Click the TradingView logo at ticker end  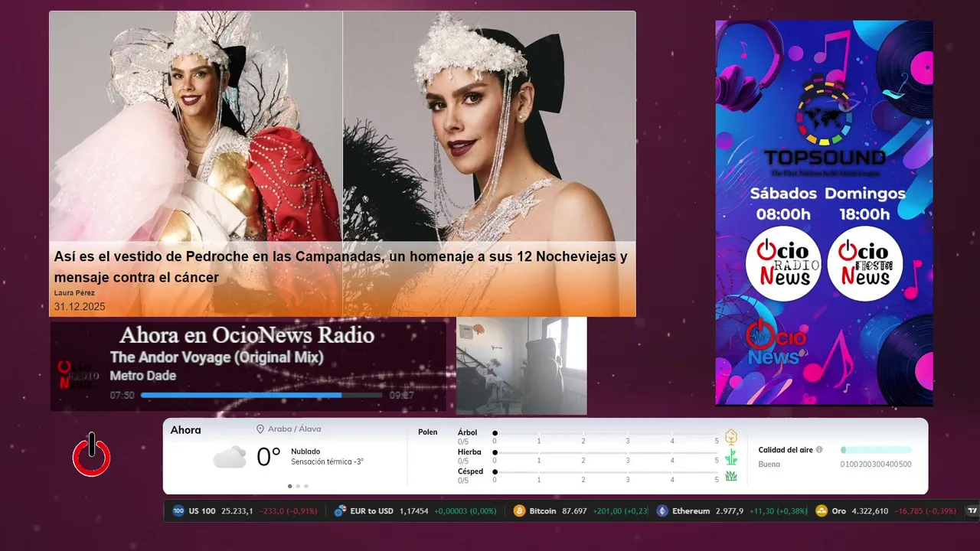(x=972, y=510)
